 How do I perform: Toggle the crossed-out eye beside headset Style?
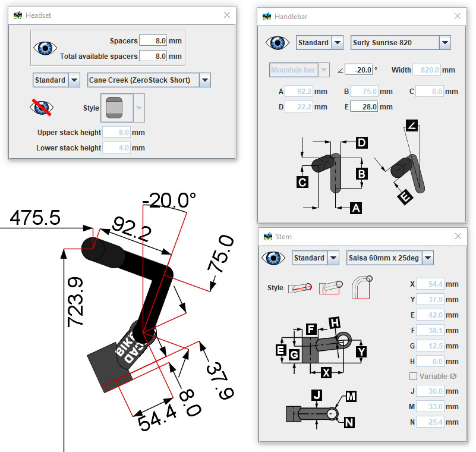tap(42, 108)
